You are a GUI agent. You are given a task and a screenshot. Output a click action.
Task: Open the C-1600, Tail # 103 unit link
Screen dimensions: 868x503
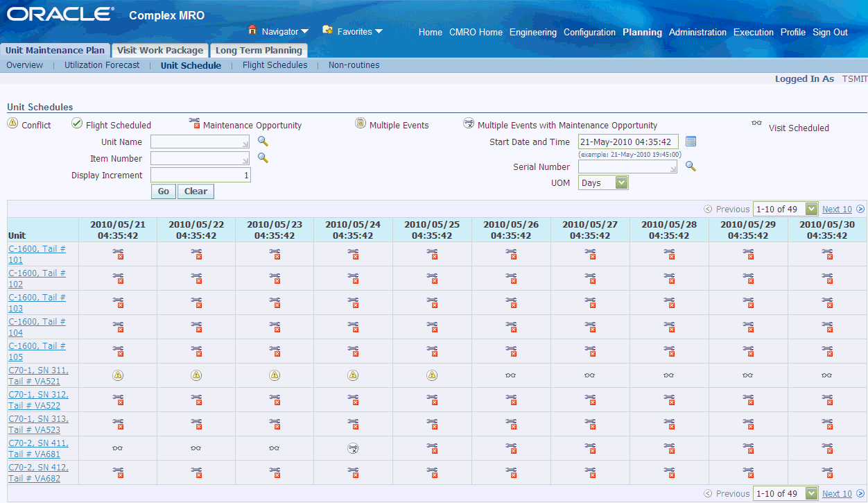click(x=37, y=302)
